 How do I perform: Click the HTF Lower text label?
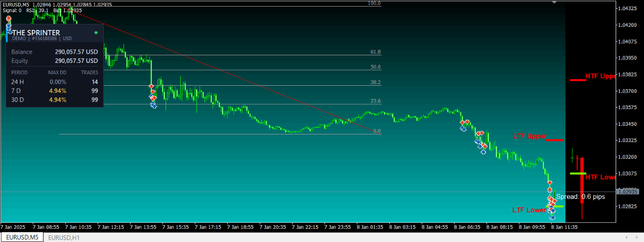tap(600, 177)
